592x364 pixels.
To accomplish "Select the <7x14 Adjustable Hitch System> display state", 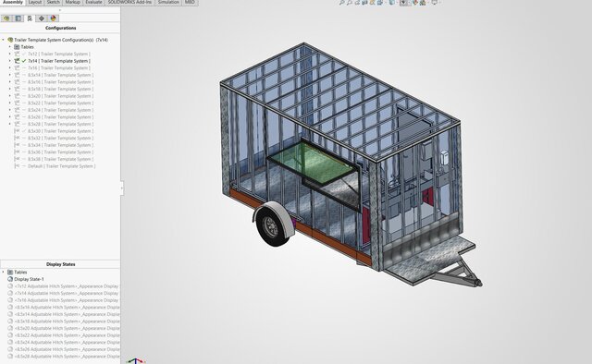I will pos(67,293).
